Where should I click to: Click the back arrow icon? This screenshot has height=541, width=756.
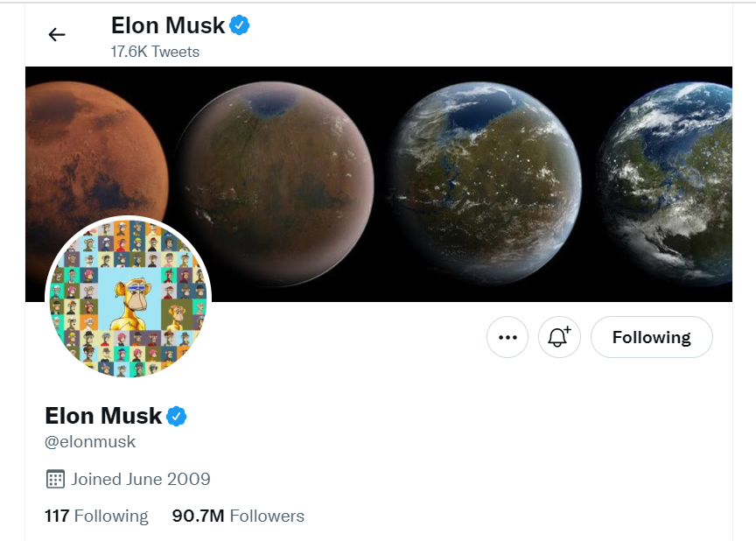pyautogui.click(x=57, y=35)
